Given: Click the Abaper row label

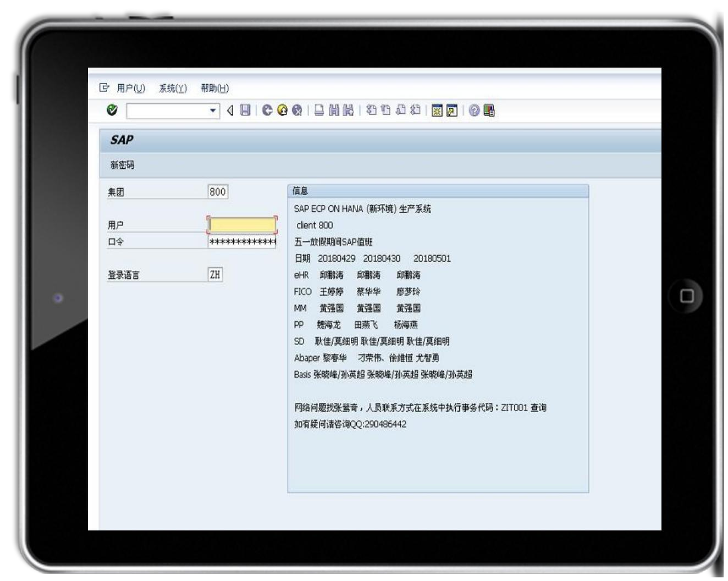Looking at the screenshot, I should click(307, 358).
